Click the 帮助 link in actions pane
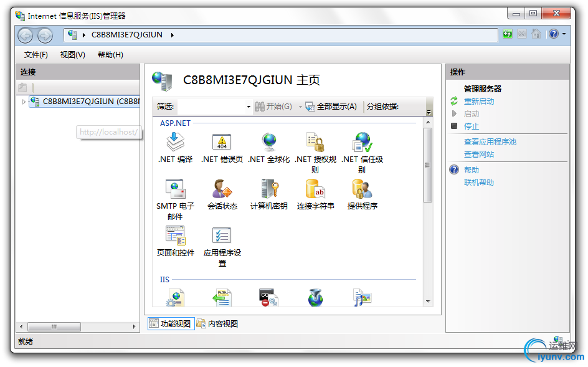This screenshot has width=588, height=367. pos(472,170)
